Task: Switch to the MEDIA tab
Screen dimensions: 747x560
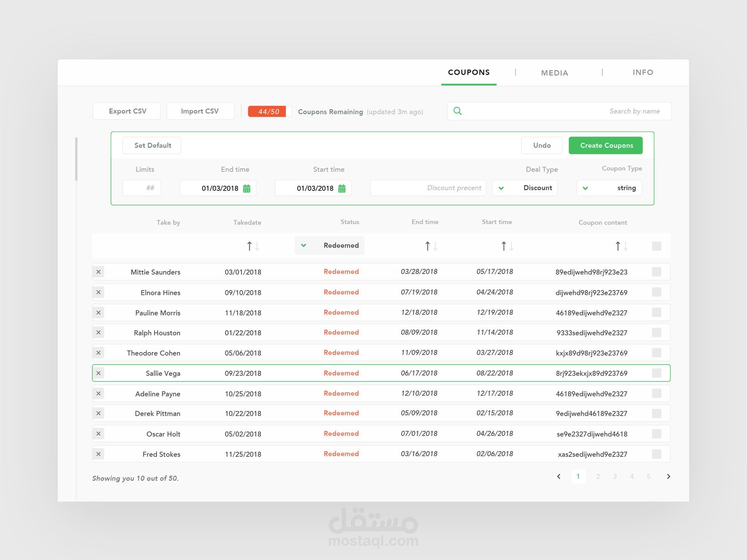Action: 554,73
